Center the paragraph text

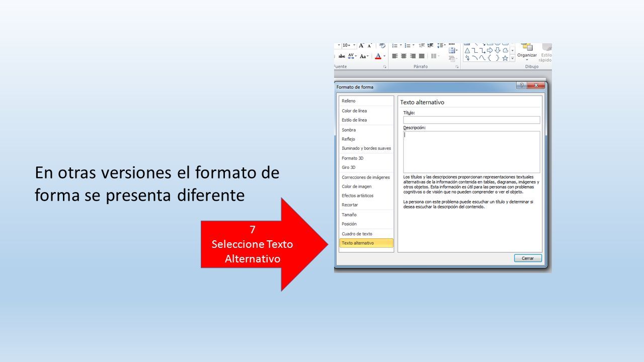404,56
